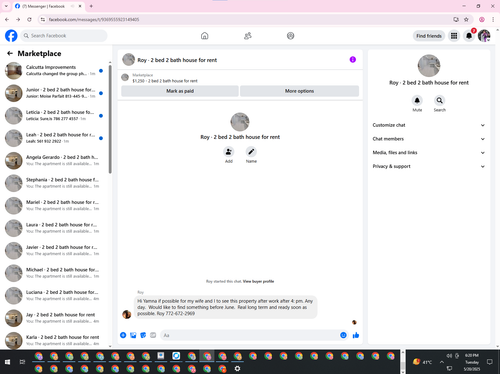500x374 pixels.
Task: Open the Notifications bell
Action: [x=469, y=36]
